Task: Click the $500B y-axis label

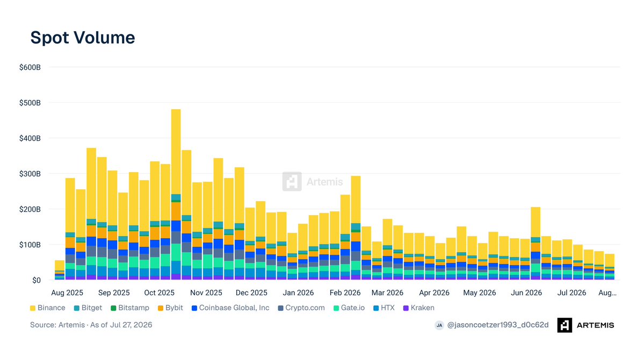Action: [x=30, y=103]
